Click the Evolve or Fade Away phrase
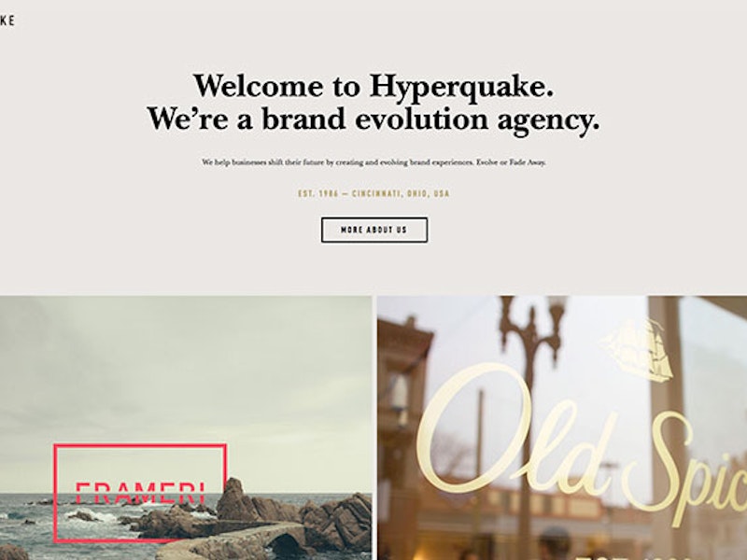Screen dimensions: 747x560 (511, 162)
